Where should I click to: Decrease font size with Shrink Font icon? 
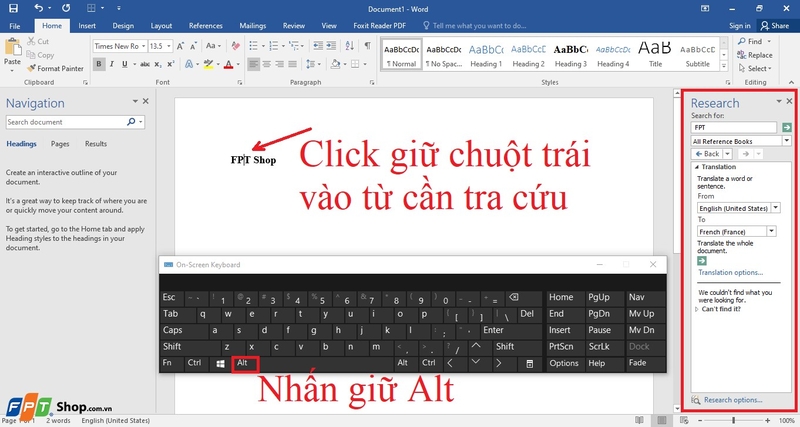[193, 46]
